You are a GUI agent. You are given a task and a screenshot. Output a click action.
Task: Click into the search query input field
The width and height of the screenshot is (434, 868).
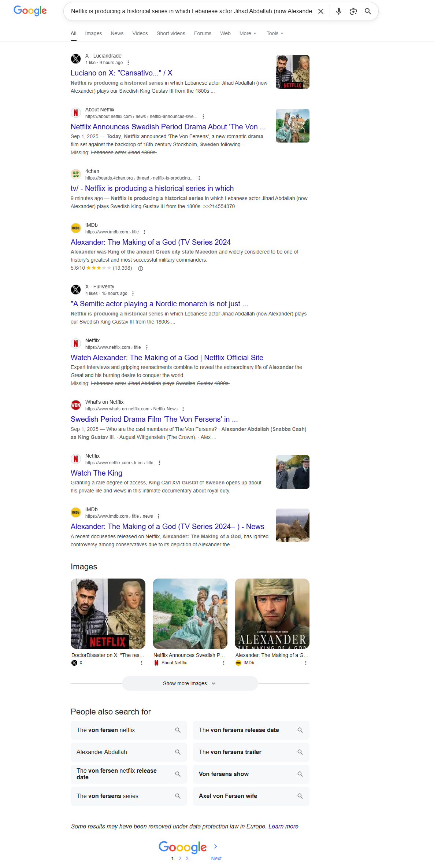point(191,11)
